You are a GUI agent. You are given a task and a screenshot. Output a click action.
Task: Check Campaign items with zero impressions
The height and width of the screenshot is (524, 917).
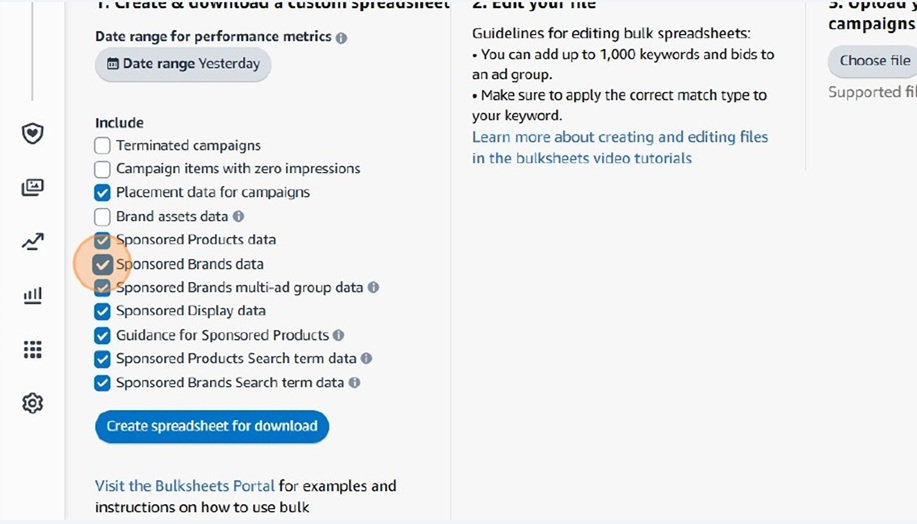(102, 169)
